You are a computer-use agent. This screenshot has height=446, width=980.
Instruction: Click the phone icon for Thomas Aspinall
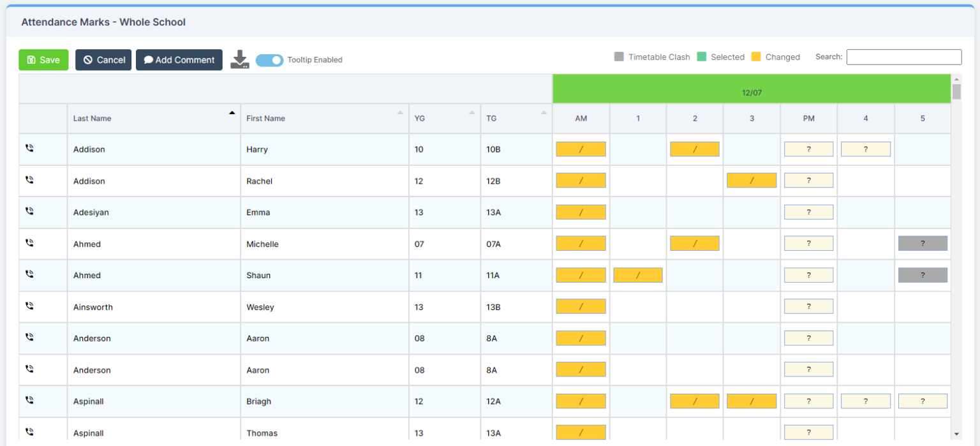pyautogui.click(x=29, y=431)
